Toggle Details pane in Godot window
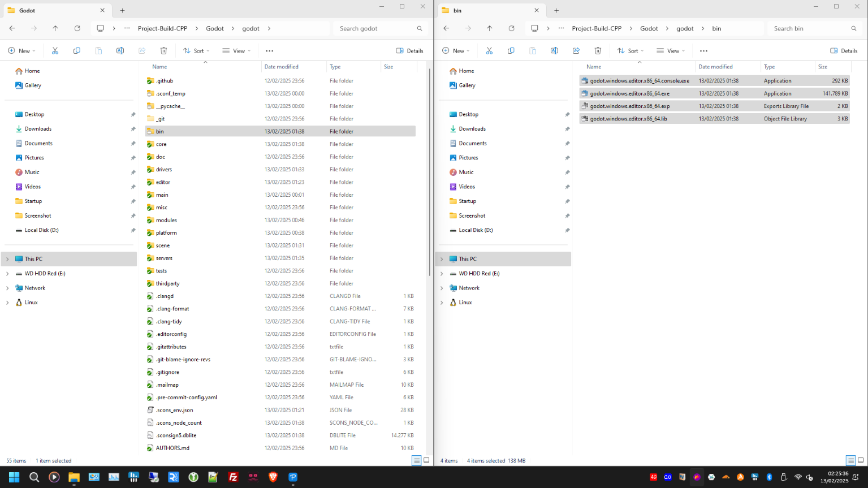 pos(410,51)
